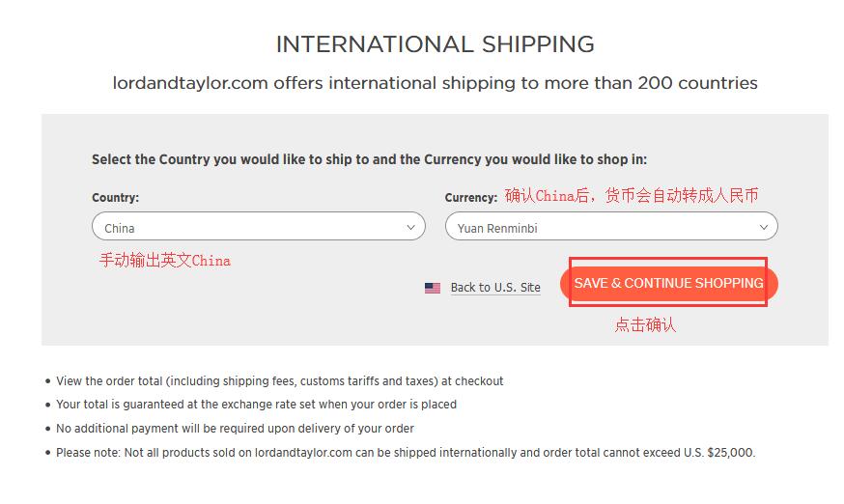Follow the Back to U.S. Site link
Viewport: 844px width, 504px height.
coord(495,288)
